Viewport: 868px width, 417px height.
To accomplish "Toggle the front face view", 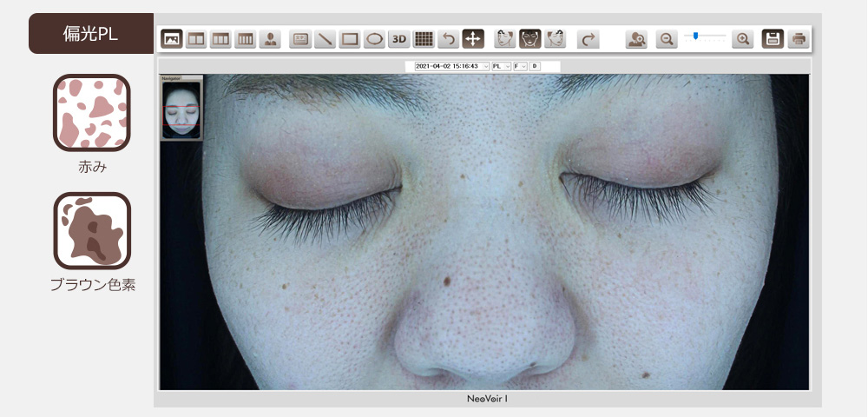I will 529,39.
